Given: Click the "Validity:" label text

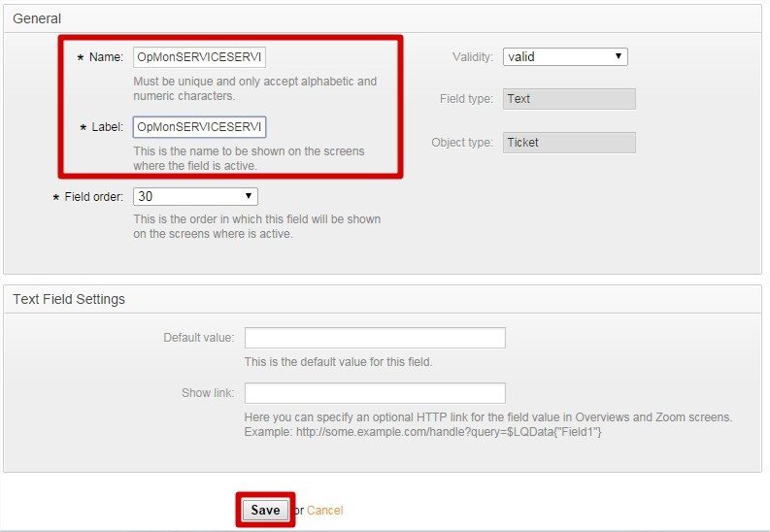Looking at the screenshot, I should click(x=473, y=57).
